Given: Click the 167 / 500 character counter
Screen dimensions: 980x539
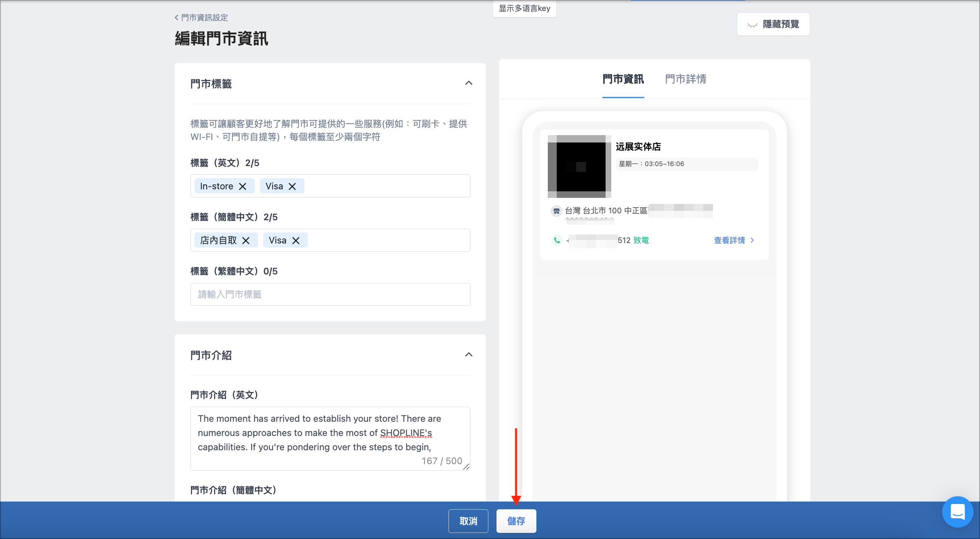Looking at the screenshot, I should click(x=442, y=461).
